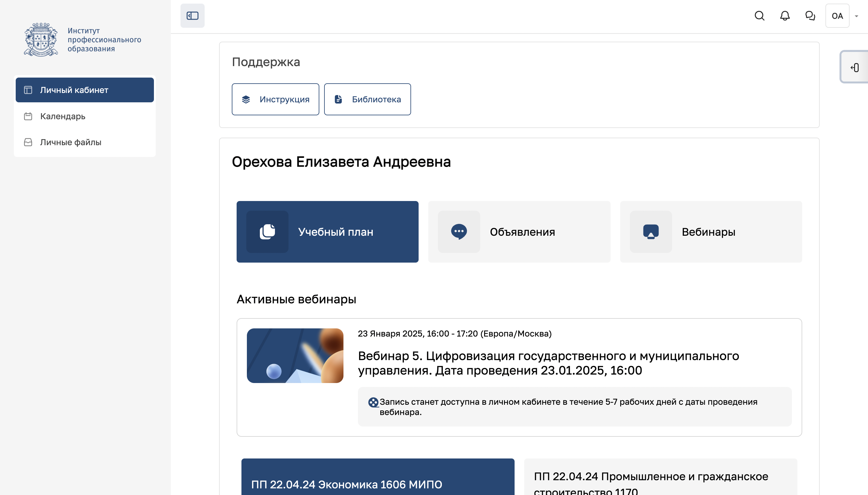
Task: Click the Календарь calendar icon
Action: 28,116
